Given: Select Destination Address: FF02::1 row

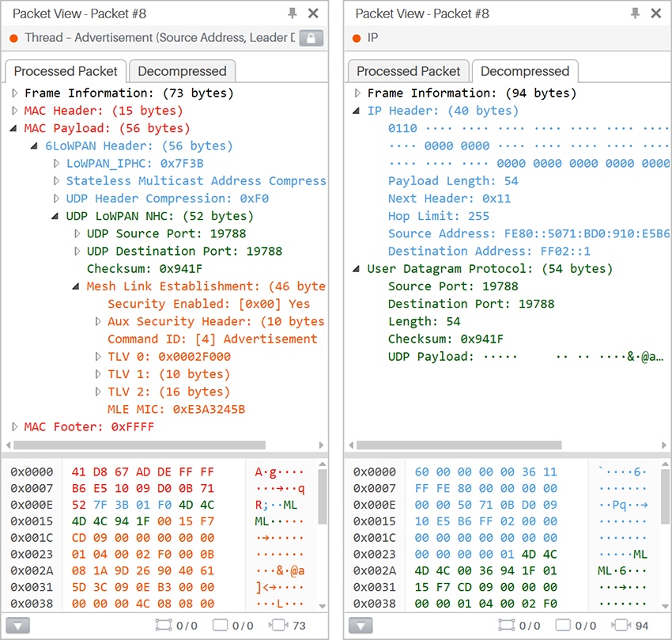Looking at the screenshot, I should pyautogui.click(x=489, y=252).
